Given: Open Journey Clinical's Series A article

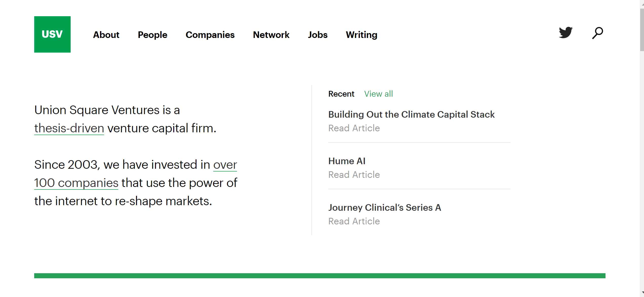Looking at the screenshot, I should pos(385,207).
